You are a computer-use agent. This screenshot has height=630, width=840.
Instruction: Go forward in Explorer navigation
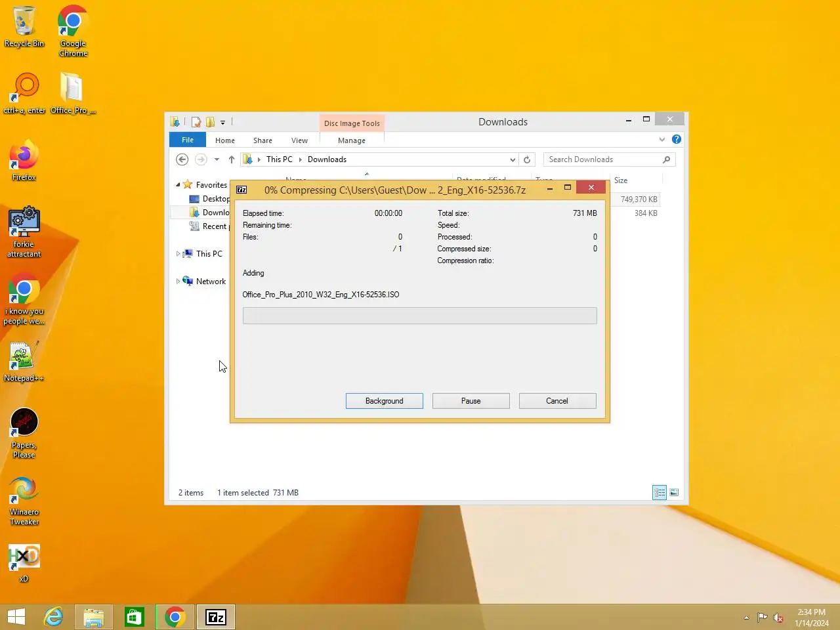coord(201,159)
